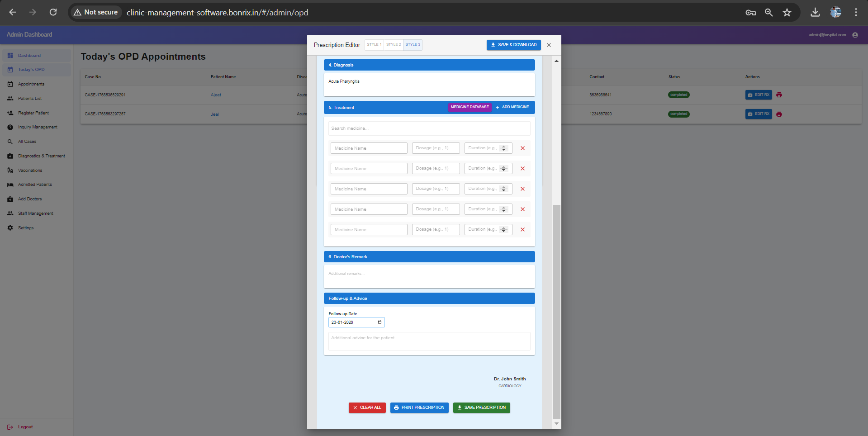Open Follow-up Date calendar picker
Viewport: 868px width, 436px height.
[x=379, y=322]
